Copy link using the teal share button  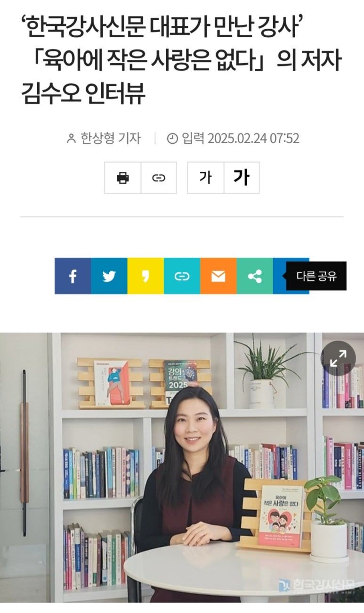[x=182, y=276]
